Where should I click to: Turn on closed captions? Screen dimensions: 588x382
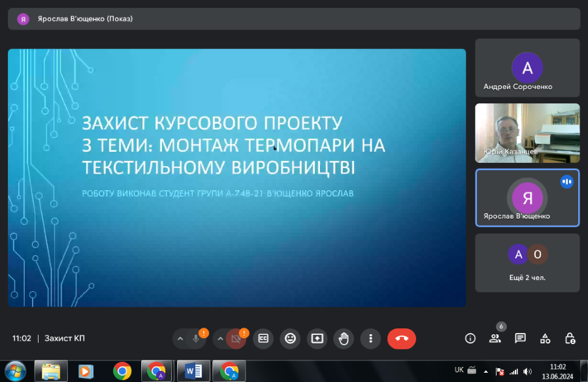[263, 338]
